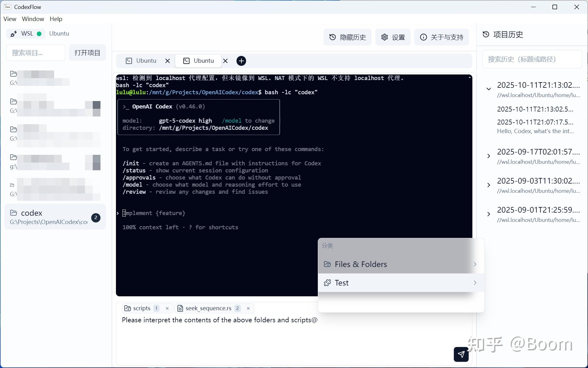Expand the 2025-09-03 history entry
The image size is (588, 368).
pyautogui.click(x=489, y=185)
